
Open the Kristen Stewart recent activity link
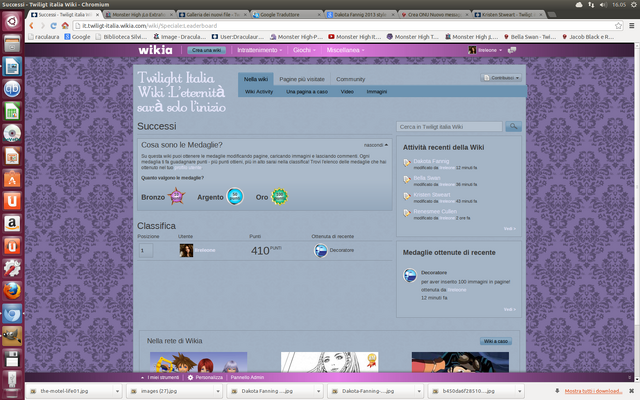coord(432,195)
